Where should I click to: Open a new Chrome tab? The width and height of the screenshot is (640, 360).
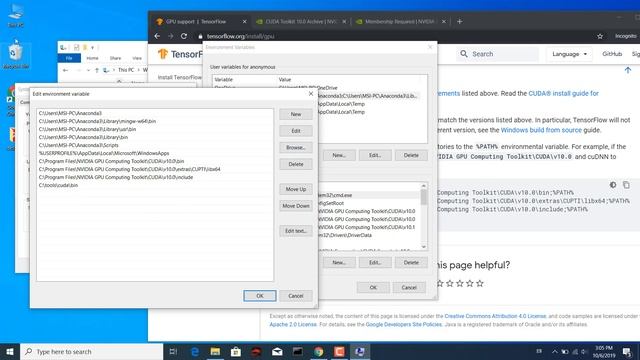click(x=460, y=22)
